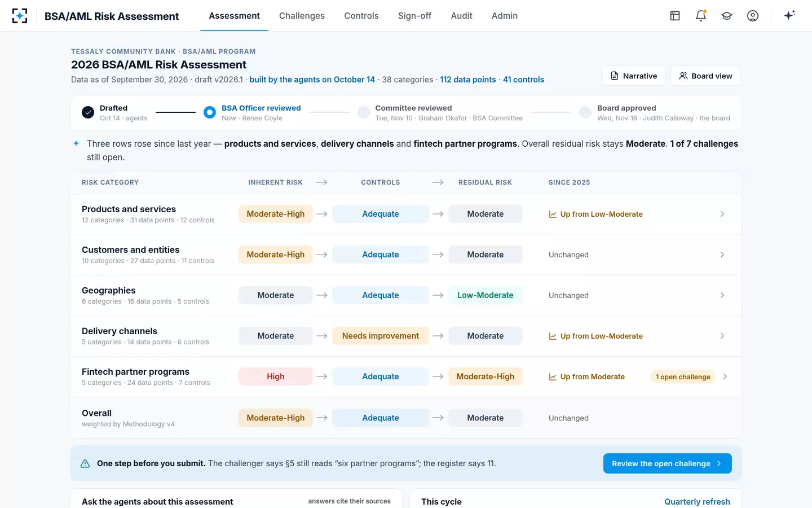Screen dimensions: 812x508
Task: Click the app logo icon
Action: click(20, 16)
